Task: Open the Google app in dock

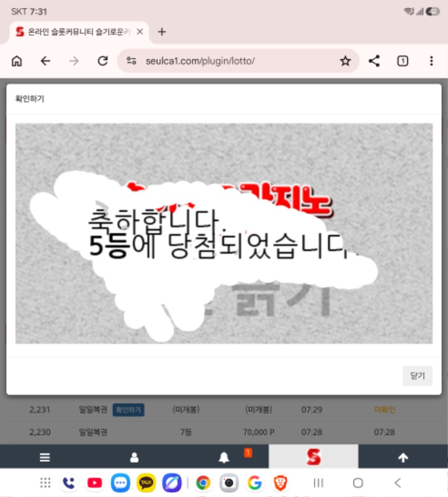Action: click(255, 483)
